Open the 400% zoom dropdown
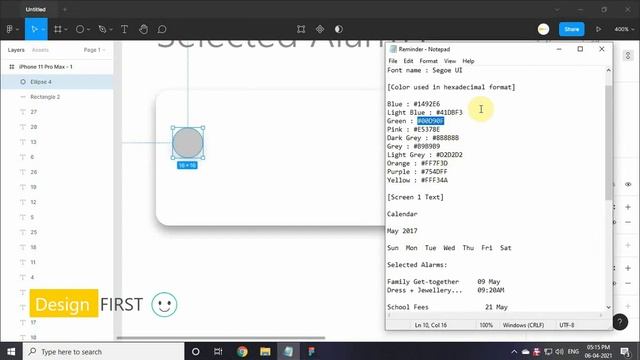The width and height of the screenshot is (640, 360). [x=624, y=29]
